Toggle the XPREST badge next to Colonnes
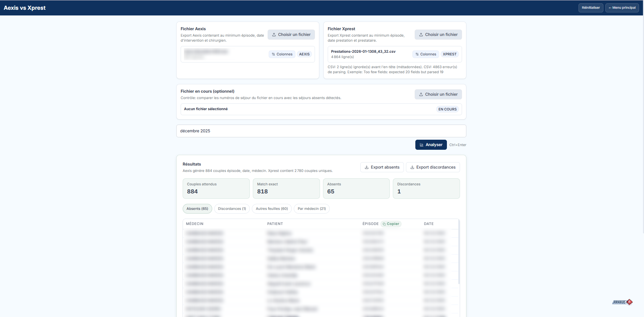Image resolution: width=644 pixels, height=317 pixels. (x=450, y=54)
